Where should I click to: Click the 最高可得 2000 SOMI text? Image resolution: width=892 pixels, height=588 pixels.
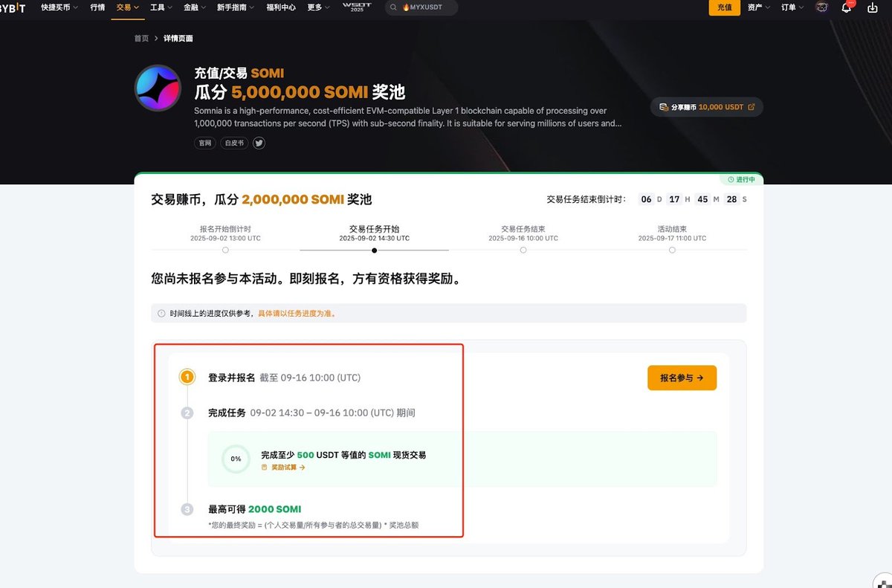254,509
